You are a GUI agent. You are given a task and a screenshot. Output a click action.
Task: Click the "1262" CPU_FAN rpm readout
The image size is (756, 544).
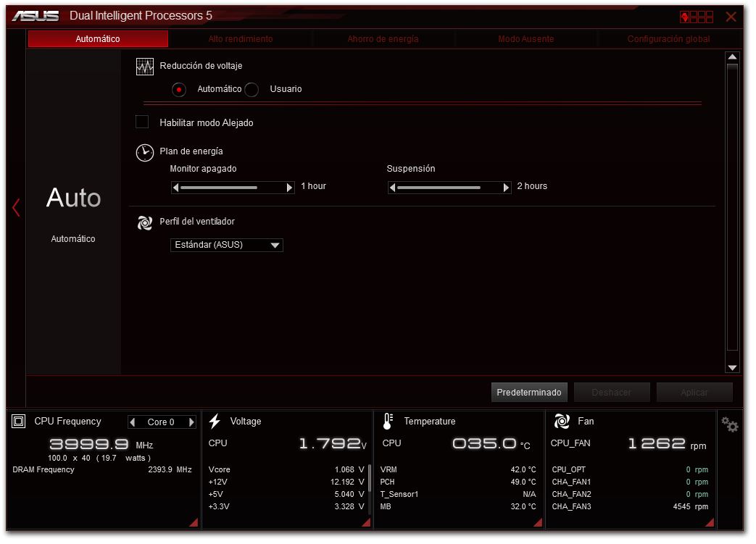pyautogui.click(x=657, y=443)
